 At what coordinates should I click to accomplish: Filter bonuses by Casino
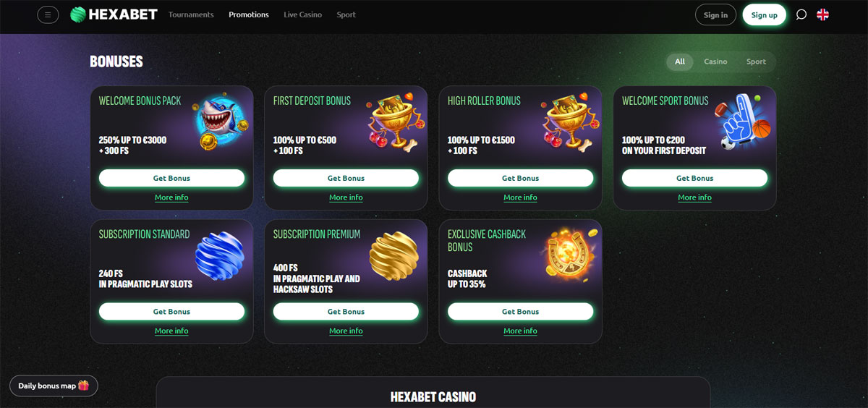point(715,61)
